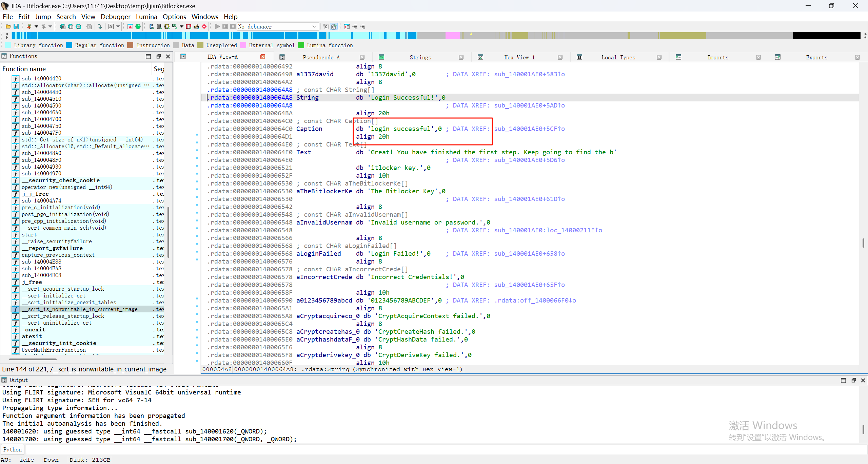Click the green circle toolbar icon

point(138,26)
